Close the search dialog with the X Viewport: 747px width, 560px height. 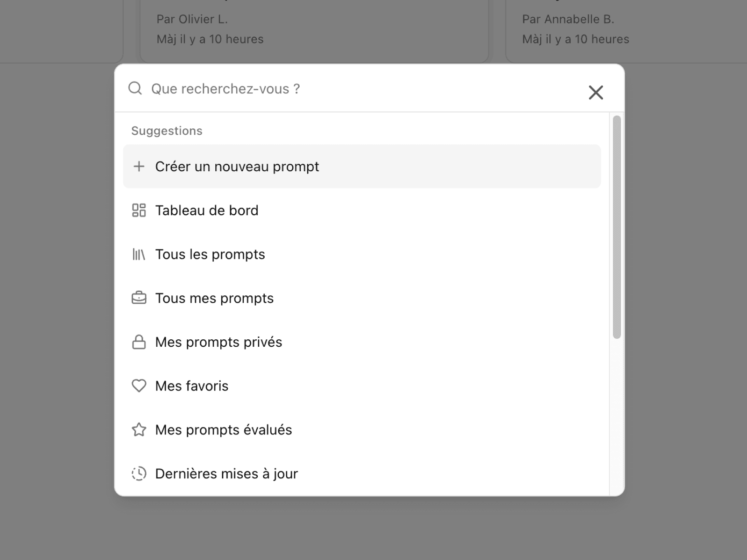pyautogui.click(x=596, y=92)
